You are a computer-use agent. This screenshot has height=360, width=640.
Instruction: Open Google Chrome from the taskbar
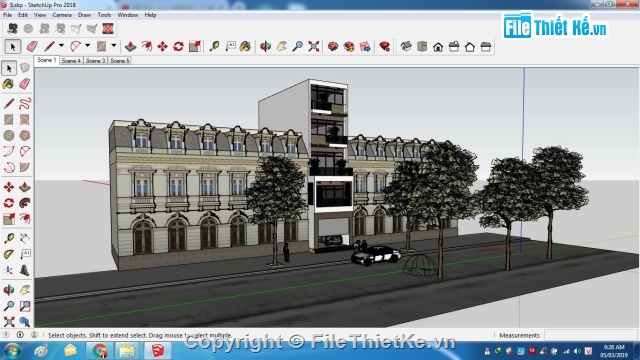click(100, 351)
